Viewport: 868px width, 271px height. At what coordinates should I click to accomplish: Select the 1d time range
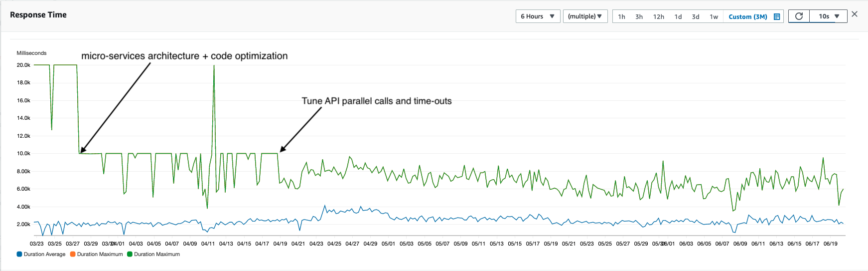pos(678,16)
